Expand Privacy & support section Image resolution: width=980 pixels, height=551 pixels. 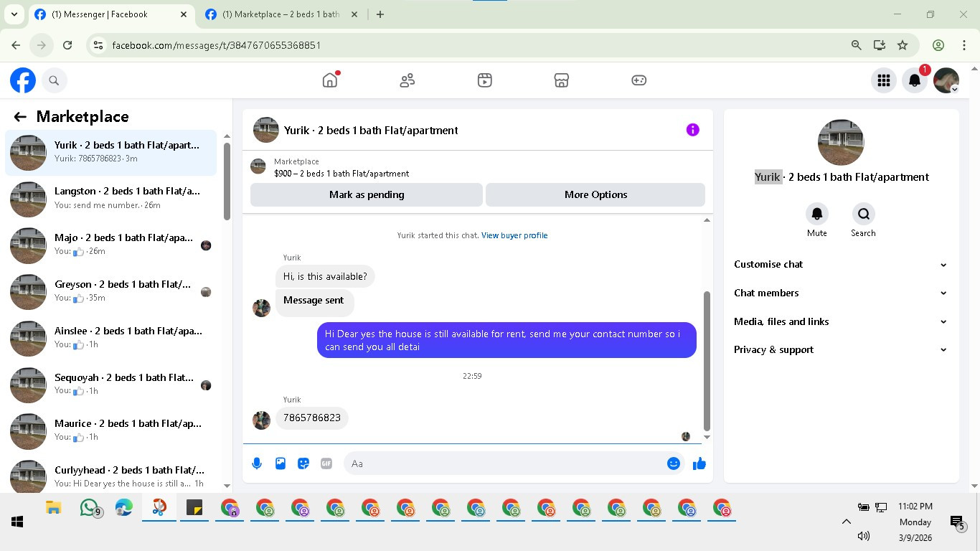coord(840,349)
